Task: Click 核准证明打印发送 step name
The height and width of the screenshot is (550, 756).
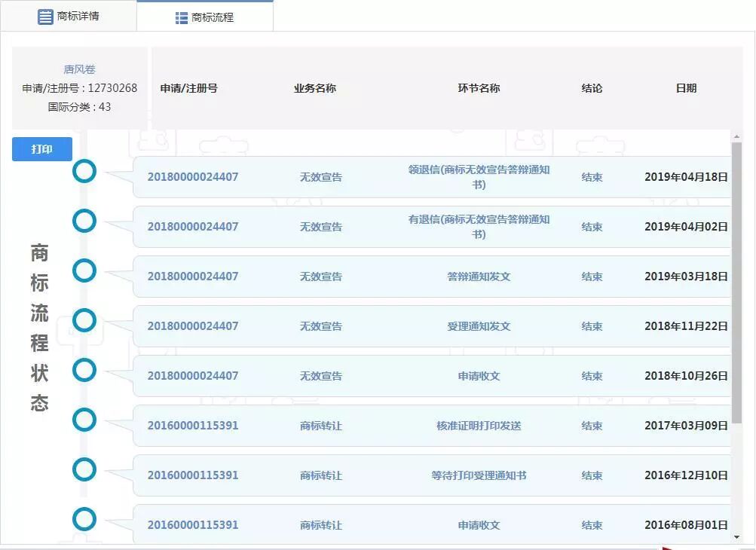Action: tap(479, 426)
